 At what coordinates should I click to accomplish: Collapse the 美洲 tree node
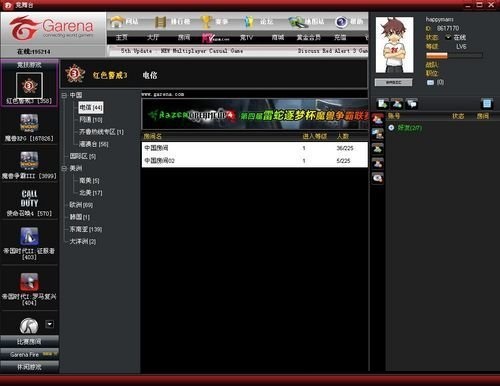pos(64,168)
